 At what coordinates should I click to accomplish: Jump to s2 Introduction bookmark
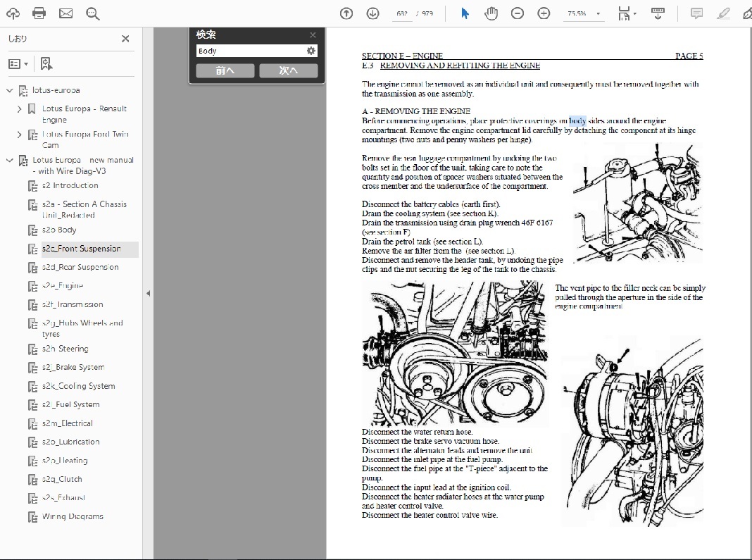70,186
